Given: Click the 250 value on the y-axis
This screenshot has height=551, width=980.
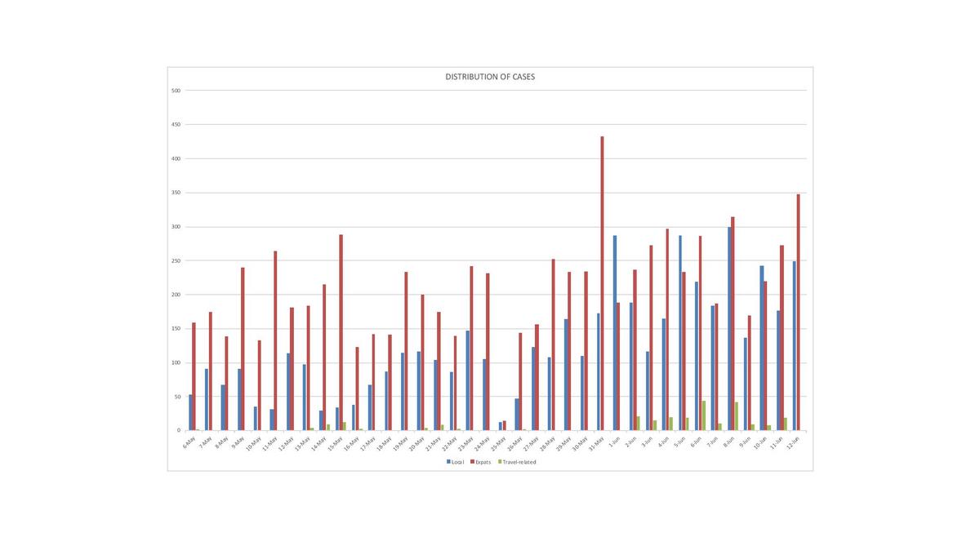Looking at the screenshot, I should pyautogui.click(x=176, y=260).
